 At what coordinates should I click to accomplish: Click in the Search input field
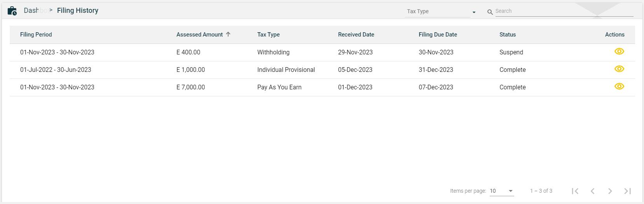point(564,11)
